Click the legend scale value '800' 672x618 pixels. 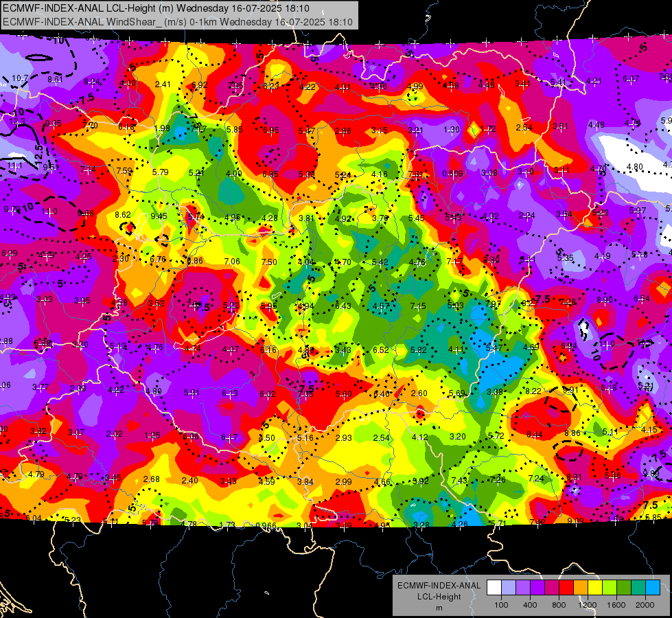559,605
